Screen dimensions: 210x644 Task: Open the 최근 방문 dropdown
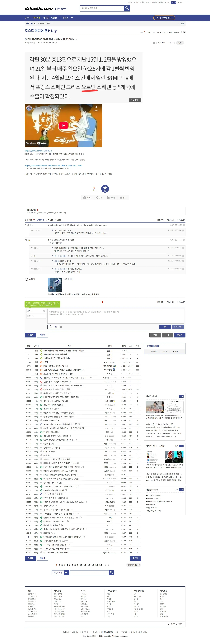coord(35,23)
